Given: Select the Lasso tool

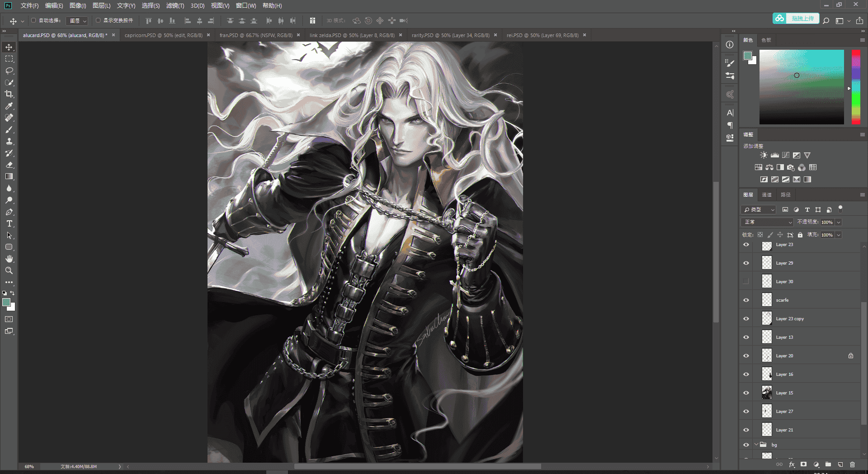Looking at the screenshot, I should click(9, 71).
